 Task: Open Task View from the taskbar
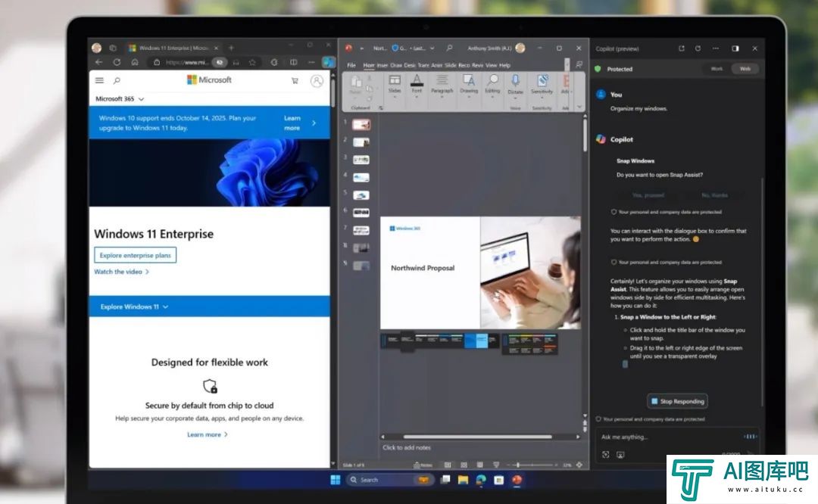pos(445,480)
